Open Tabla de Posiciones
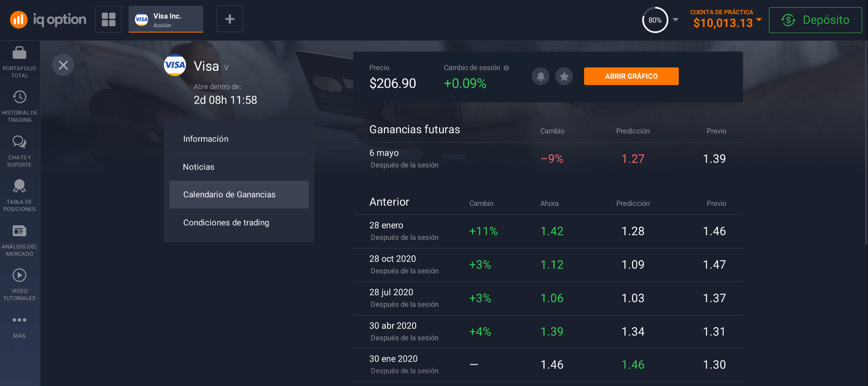868x386 pixels. coord(19,195)
